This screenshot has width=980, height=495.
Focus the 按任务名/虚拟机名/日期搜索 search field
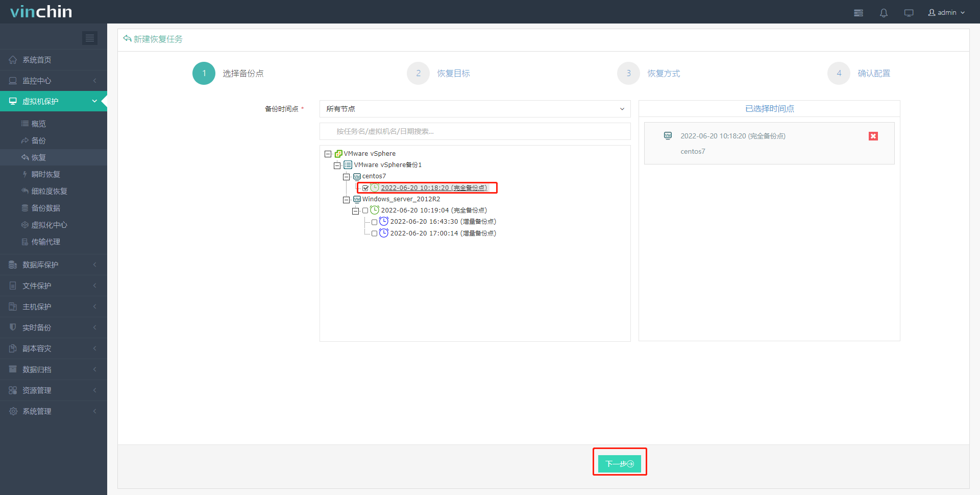click(475, 131)
